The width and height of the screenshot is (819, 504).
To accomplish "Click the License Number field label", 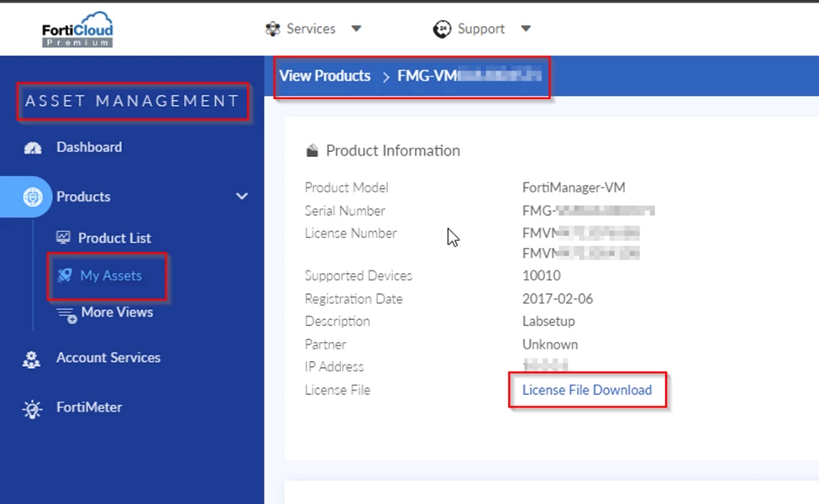I will tap(350, 234).
